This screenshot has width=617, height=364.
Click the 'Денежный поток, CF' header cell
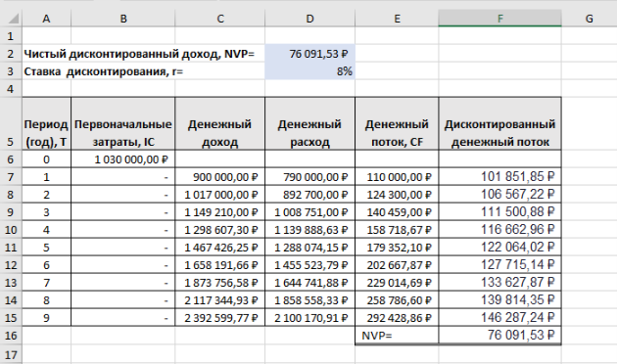coord(397,123)
